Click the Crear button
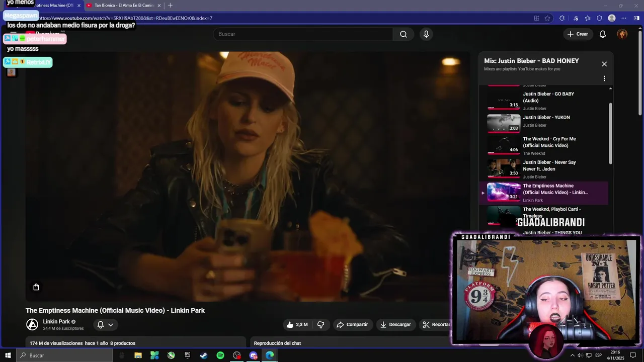644x362 pixels. click(577, 34)
